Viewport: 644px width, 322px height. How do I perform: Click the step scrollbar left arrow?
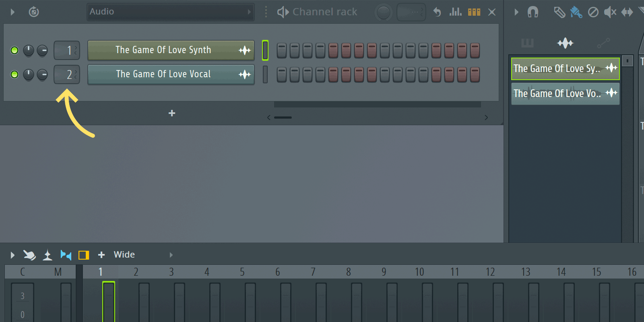pyautogui.click(x=269, y=118)
